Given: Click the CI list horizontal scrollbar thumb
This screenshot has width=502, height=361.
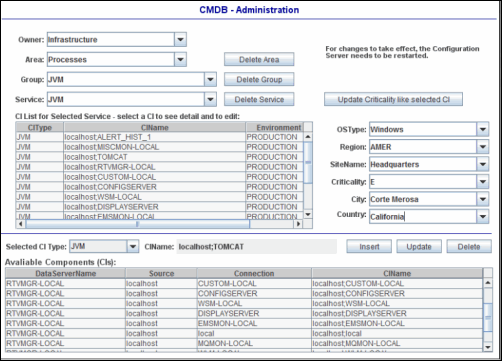Looking at the screenshot, I should 137,224.
